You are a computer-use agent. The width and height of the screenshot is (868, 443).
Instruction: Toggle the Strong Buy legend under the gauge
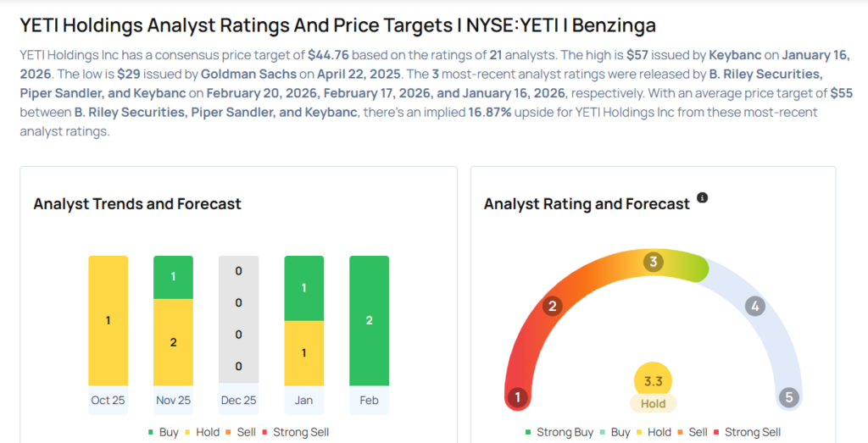coord(559,432)
